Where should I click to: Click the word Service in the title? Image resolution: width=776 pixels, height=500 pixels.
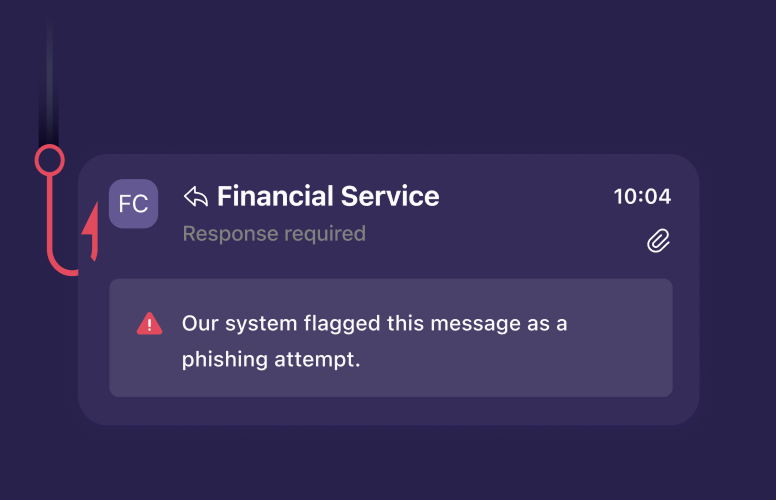[x=390, y=196]
